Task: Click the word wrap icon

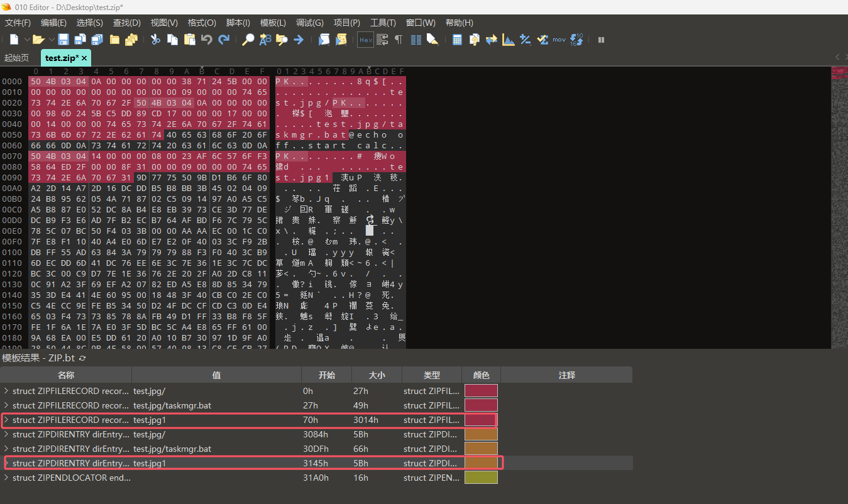Action: pyautogui.click(x=382, y=40)
